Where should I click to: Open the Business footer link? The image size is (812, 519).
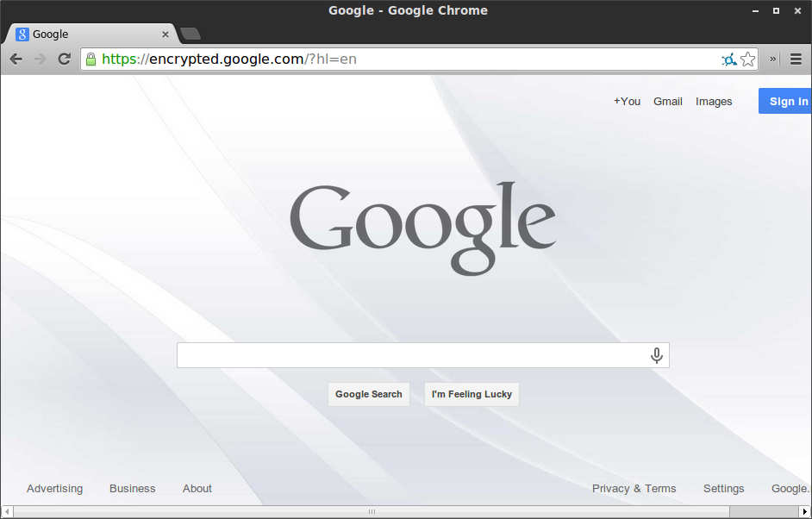[132, 489]
